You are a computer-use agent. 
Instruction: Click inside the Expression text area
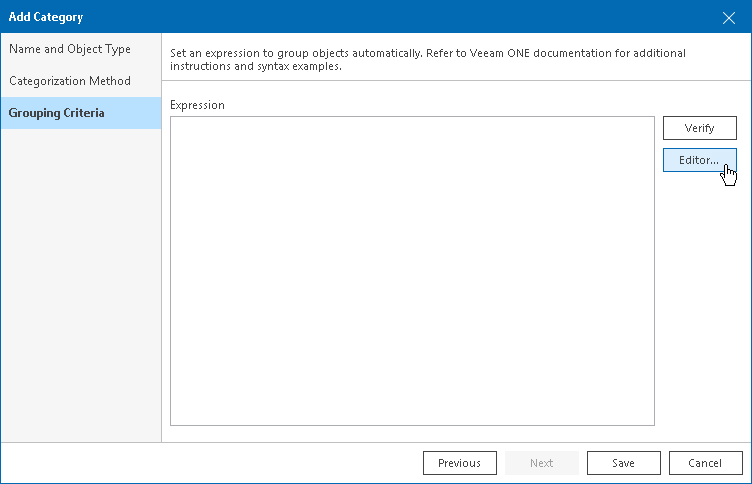pos(412,271)
